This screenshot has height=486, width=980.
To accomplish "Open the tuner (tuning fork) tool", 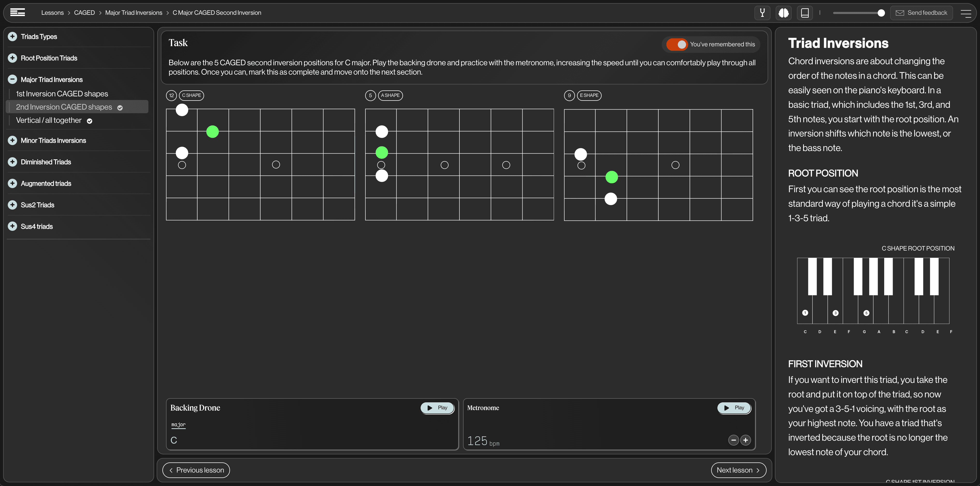I will click(x=762, y=13).
